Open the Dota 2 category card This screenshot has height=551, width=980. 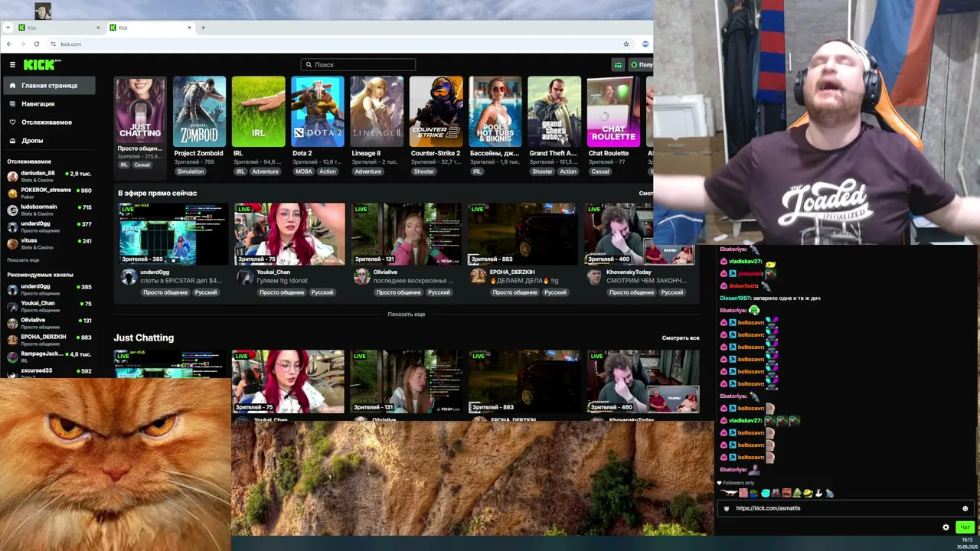coord(318,112)
